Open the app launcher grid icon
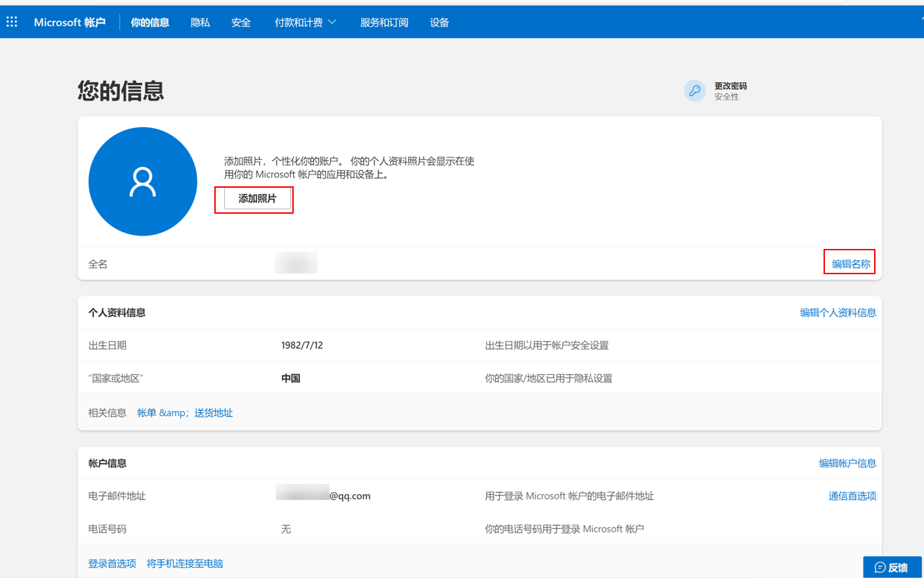 click(12, 23)
